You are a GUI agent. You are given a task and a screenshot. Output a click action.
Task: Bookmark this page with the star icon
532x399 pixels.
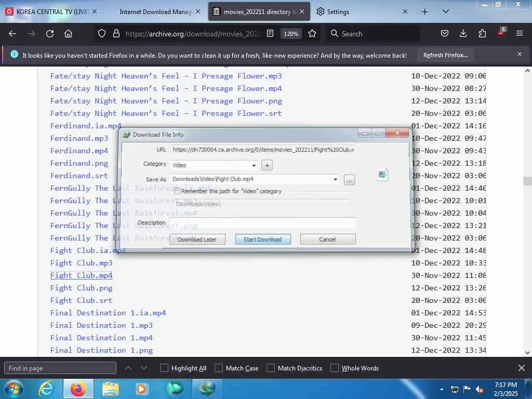pyautogui.click(x=312, y=34)
